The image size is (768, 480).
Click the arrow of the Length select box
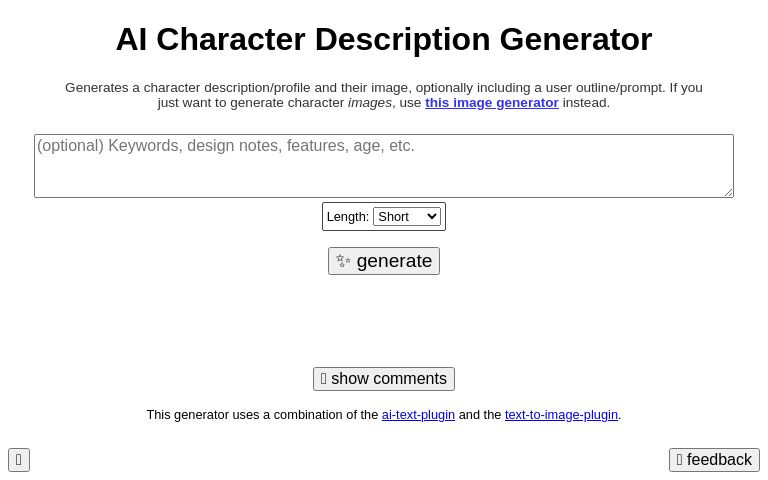tap(432, 217)
